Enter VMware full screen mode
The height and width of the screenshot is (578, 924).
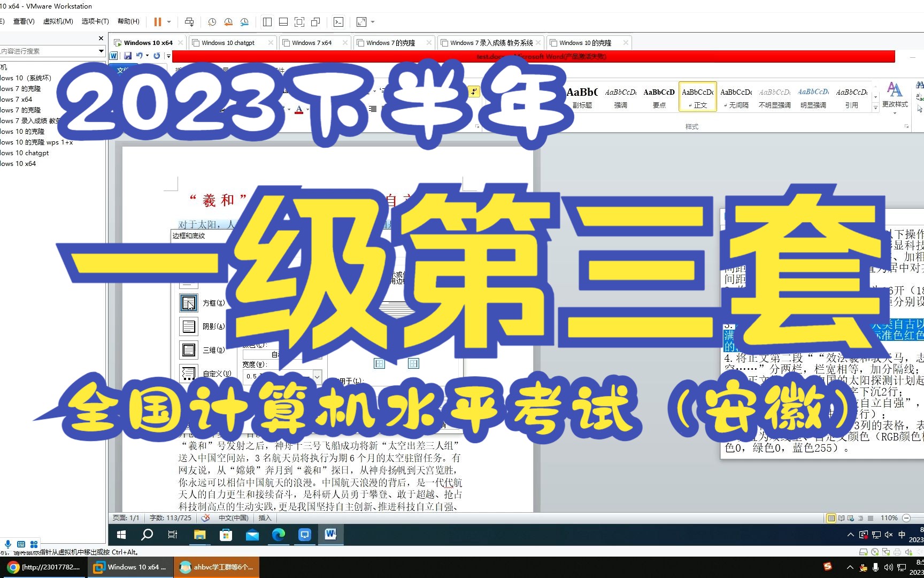click(299, 22)
